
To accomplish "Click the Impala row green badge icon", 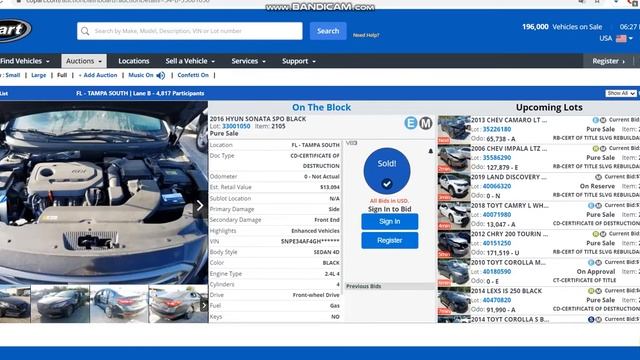I will [596, 149].
